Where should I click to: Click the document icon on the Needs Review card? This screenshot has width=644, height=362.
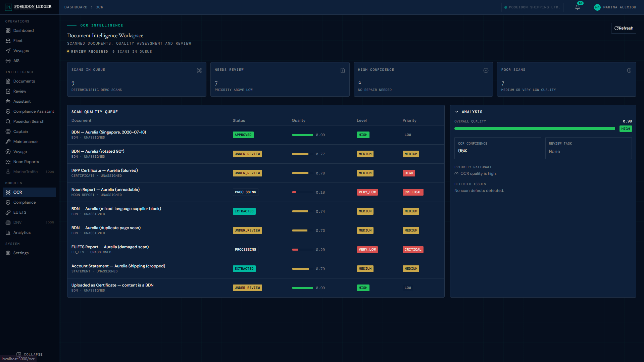[x=342, y=70]
